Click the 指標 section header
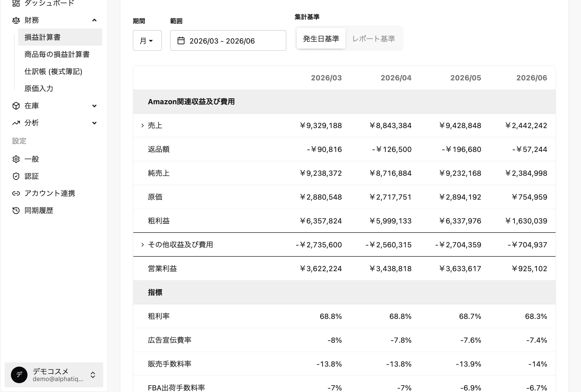 pyautogui.click(x=155, y=292)
